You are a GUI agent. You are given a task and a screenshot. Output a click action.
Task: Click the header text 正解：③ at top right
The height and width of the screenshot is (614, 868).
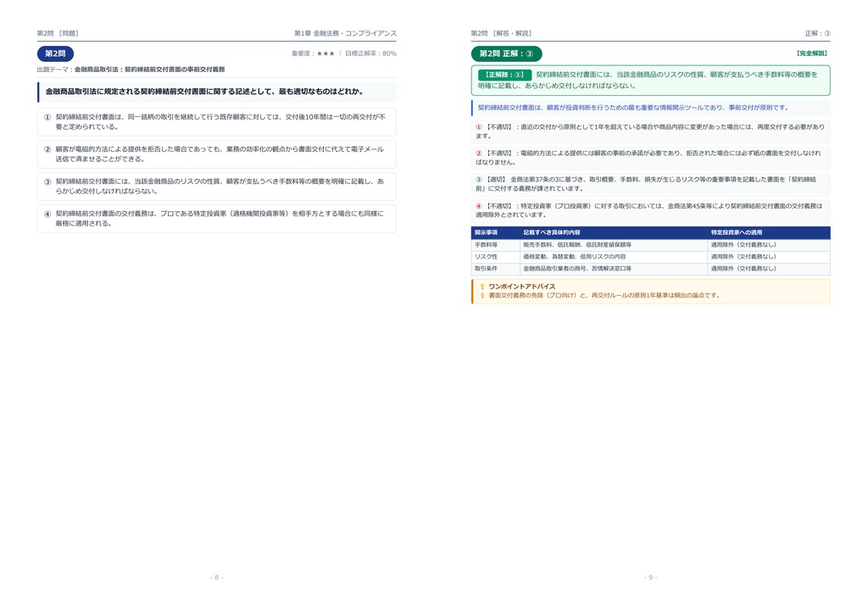click(818, 33)
